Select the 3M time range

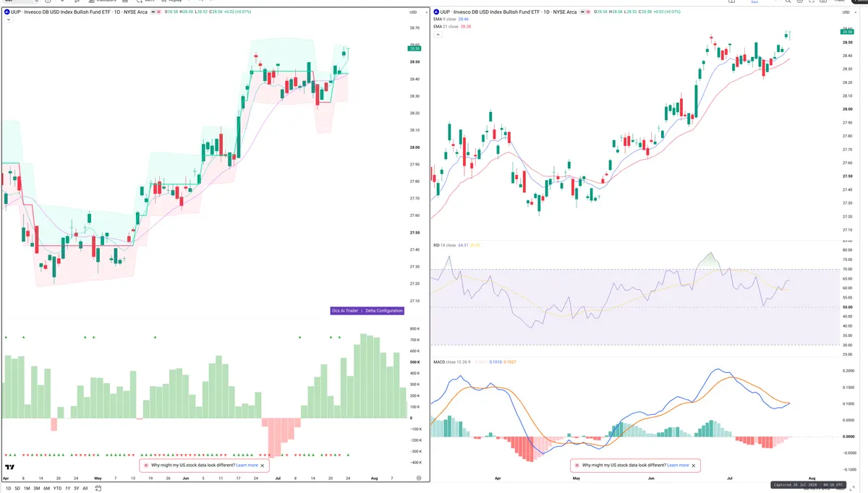tap(36, 489)
